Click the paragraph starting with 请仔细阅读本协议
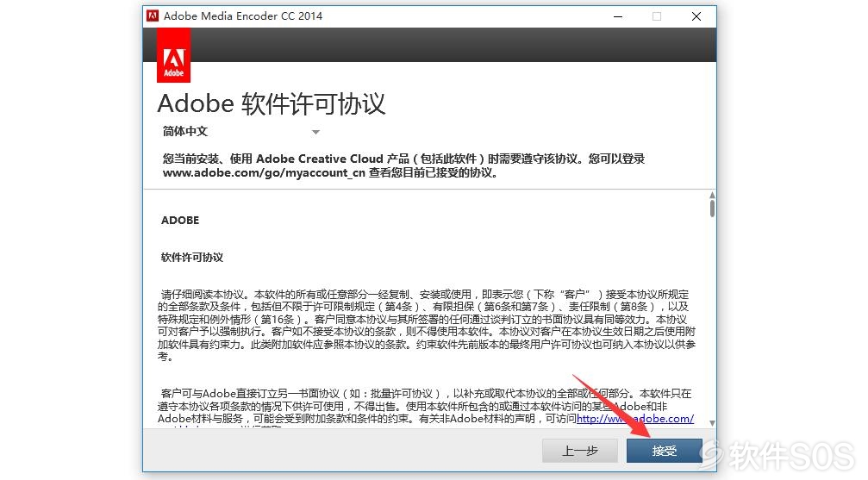868x480 pixels. coord(427,326)
